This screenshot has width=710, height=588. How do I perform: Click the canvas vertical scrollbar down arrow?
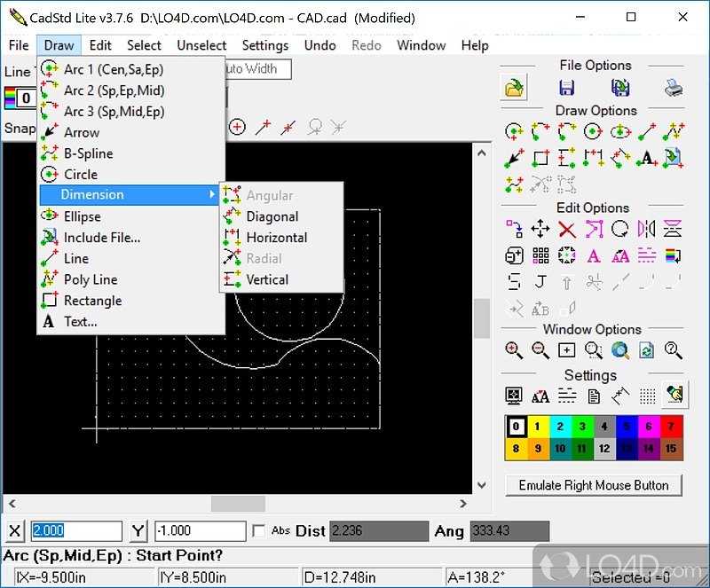point(482,485)
